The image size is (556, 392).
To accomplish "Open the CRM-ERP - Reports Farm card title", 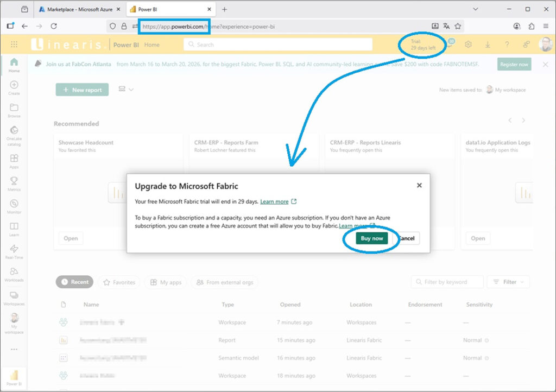I will [x=226, y=142].
